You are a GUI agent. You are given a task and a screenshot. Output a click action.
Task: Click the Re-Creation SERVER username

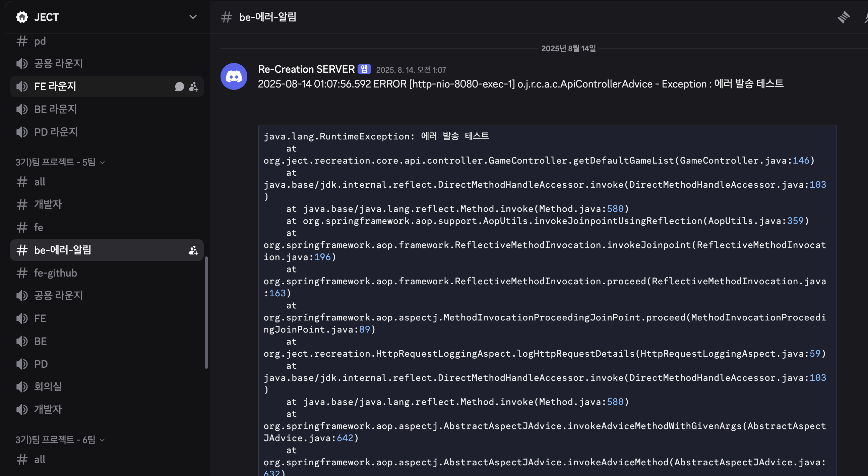[306, 69]
